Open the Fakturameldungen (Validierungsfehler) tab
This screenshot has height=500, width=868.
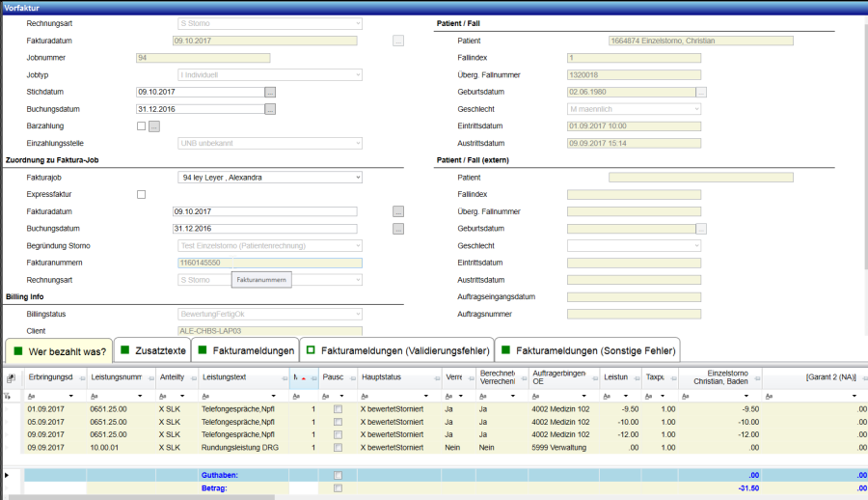pyautogui.click(x=395, y=351)
